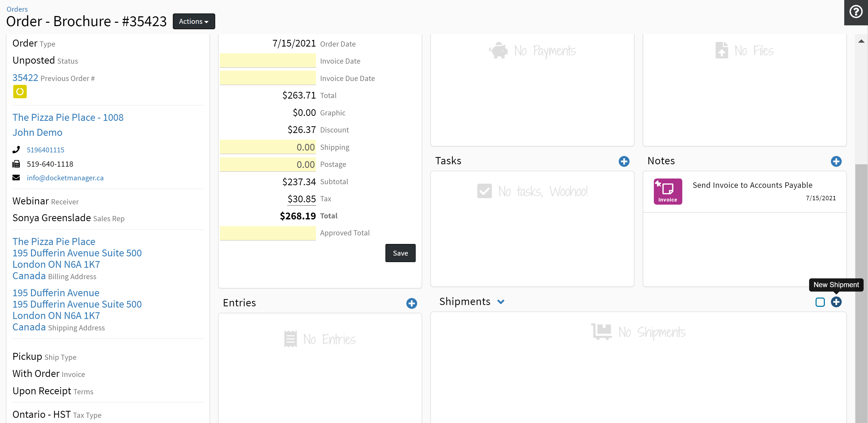
Task: Toggle the Shipments checkbox
Action: click(x=820, y=302)
